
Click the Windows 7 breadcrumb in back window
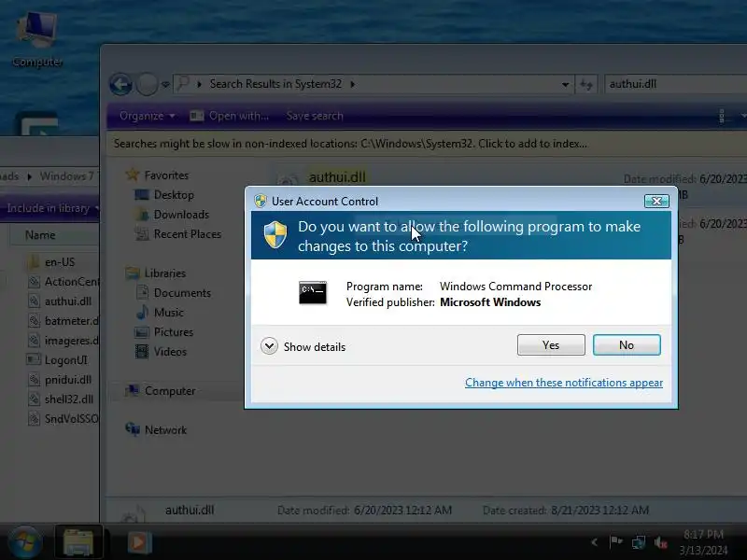point(68,176)
